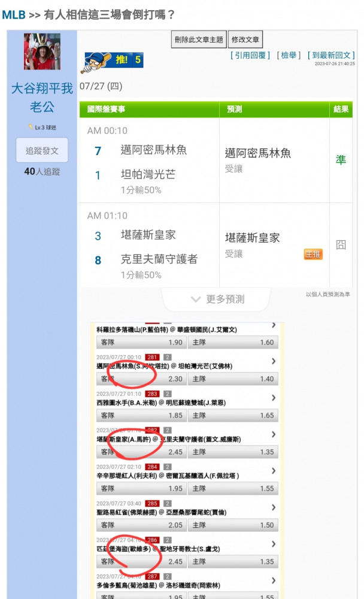364x599 pixels.
Task: Click the 推! 5 recommend badge
Action: coord(112,61)
